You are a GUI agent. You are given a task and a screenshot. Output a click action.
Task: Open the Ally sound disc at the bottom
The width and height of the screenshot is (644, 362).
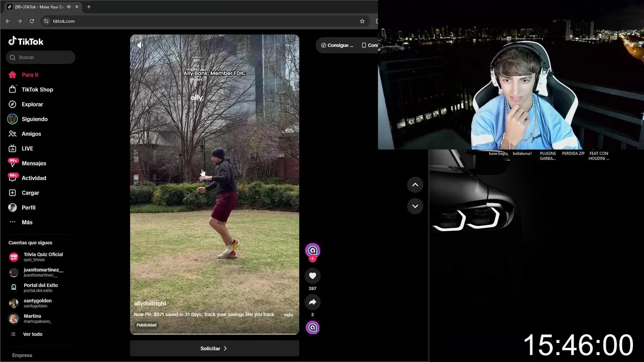click(312, 328)
